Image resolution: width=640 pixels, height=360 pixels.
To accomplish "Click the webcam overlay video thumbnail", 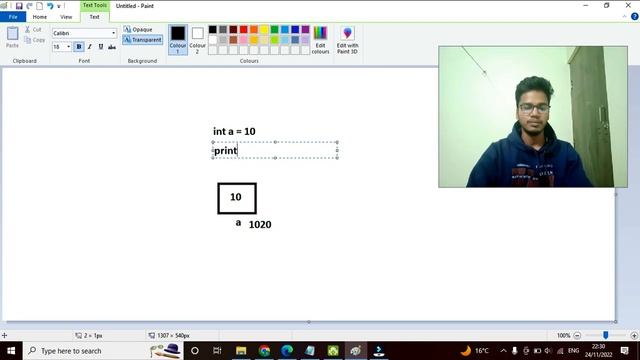I will [533, 117].
